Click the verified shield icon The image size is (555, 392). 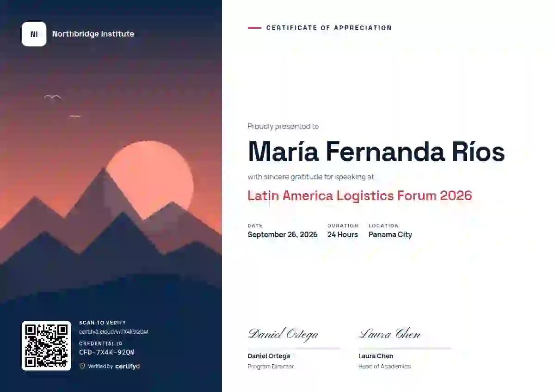(82, 366)
